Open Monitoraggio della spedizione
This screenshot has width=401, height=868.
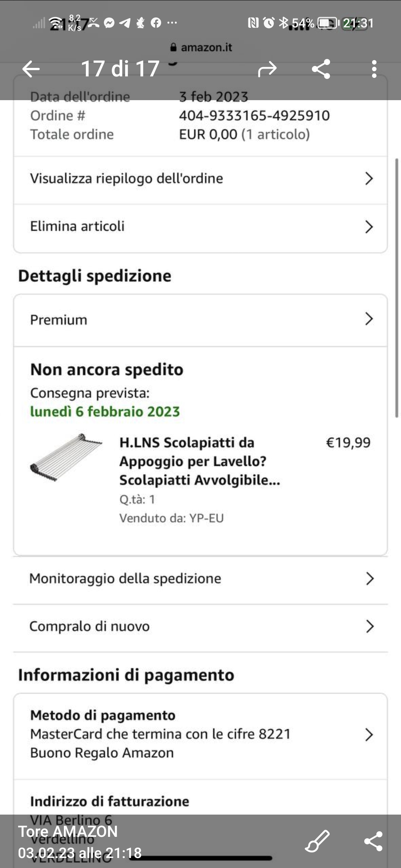(200, 579)
